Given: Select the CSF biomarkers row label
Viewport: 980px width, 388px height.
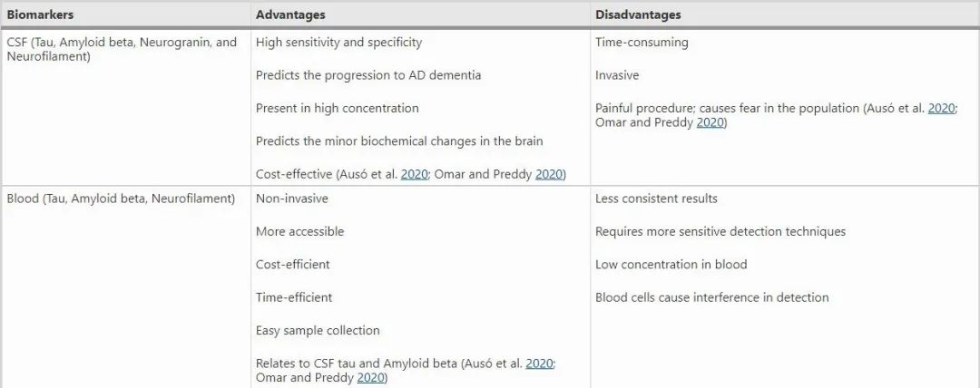Looking at the screenshot, I should tap(121, 49).
